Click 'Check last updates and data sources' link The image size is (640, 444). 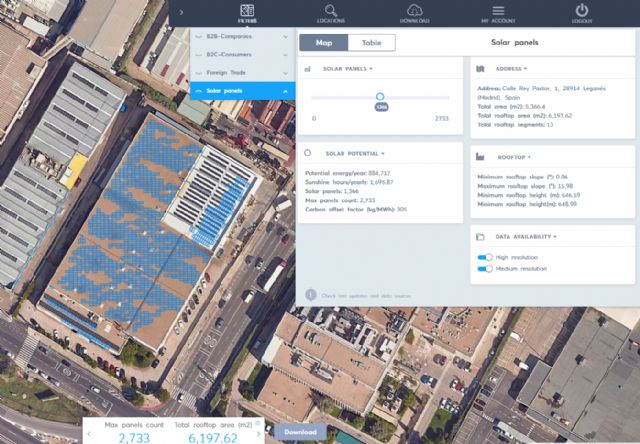[366, 295]
